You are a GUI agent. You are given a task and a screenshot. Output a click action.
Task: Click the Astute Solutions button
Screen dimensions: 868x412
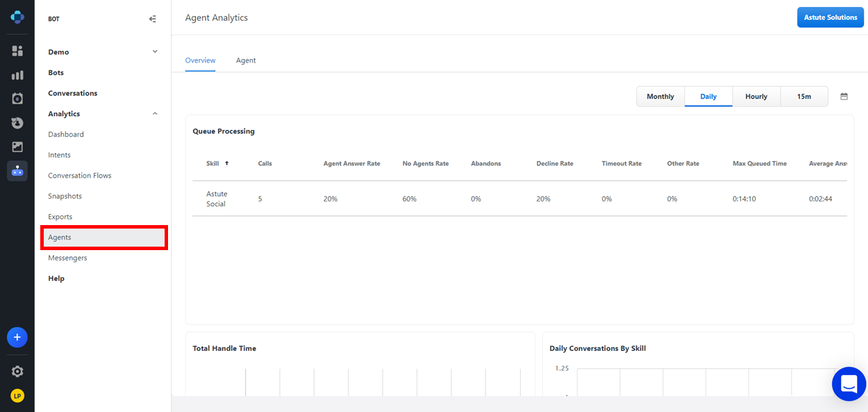(x=831, y=17)
